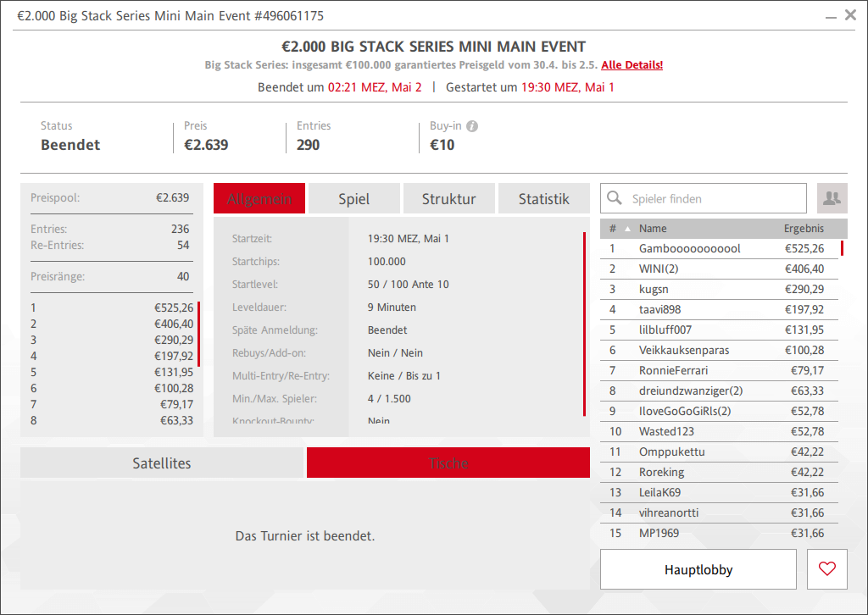
Task: Select player MP1969 row
Action: (719, 533)
